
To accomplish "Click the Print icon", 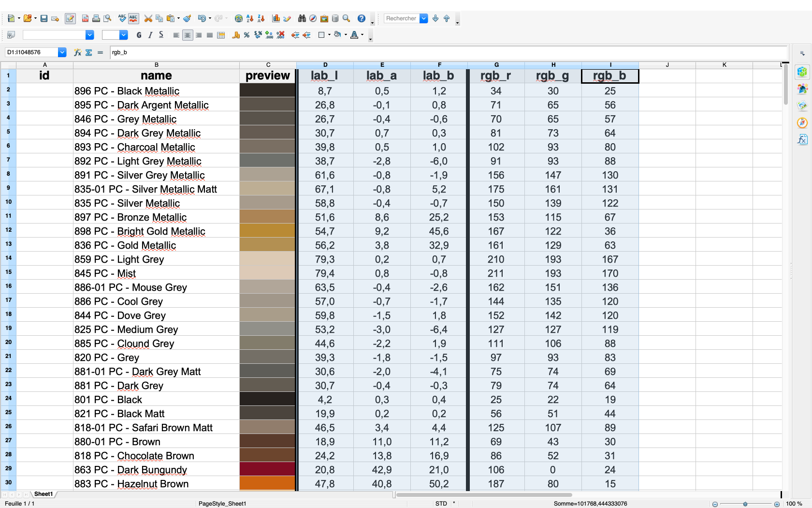I will pos(96,18).
